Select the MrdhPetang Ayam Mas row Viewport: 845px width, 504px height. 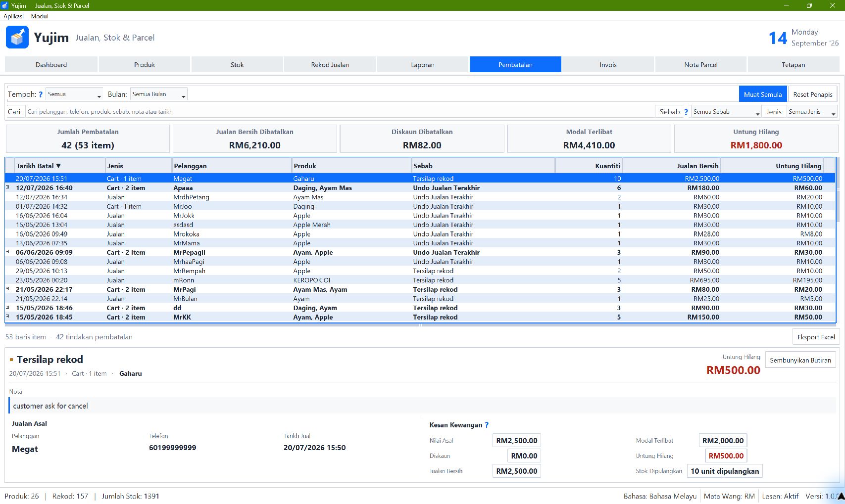click(420, 197)
